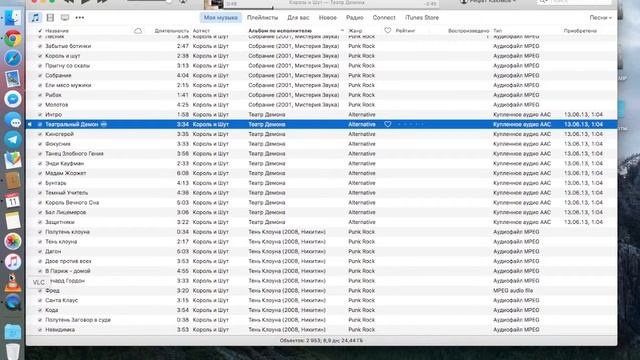Image resolution: width=640 pixels, height=360 pixels.
Task: Select the track В Париж - домой
Action: (68, 271)
